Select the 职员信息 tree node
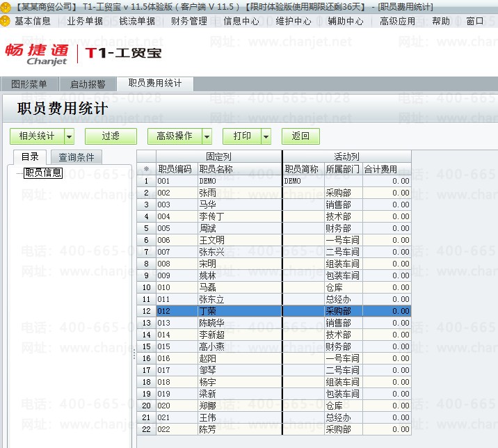The image size is (498, 448). (43, 173)
